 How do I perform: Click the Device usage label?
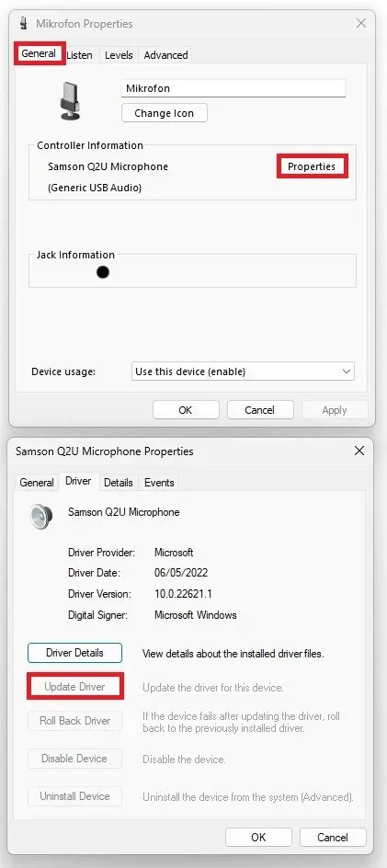(63, 371)
